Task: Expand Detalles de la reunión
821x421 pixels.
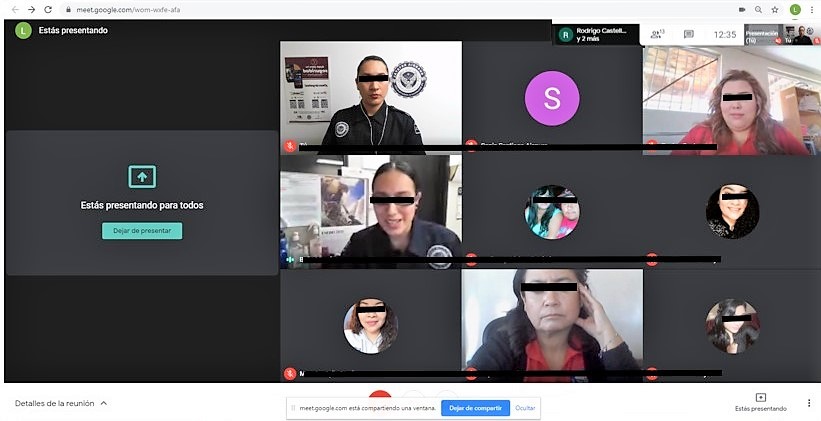Action: 61,403
